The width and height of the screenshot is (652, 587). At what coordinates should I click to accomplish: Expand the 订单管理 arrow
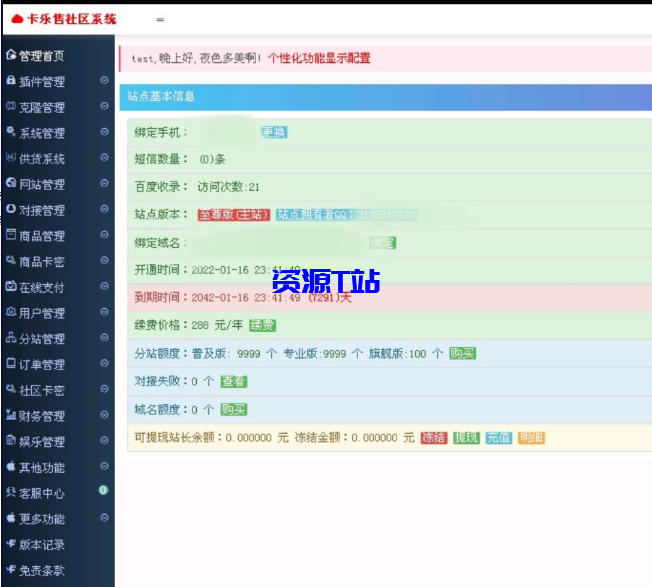click(x=104, y=363)
